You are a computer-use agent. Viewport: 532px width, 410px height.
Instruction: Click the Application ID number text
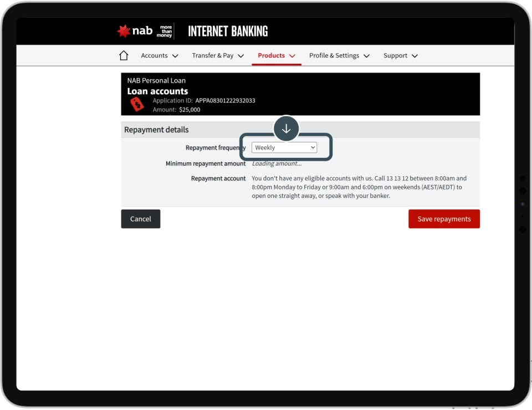pos(225,101)
